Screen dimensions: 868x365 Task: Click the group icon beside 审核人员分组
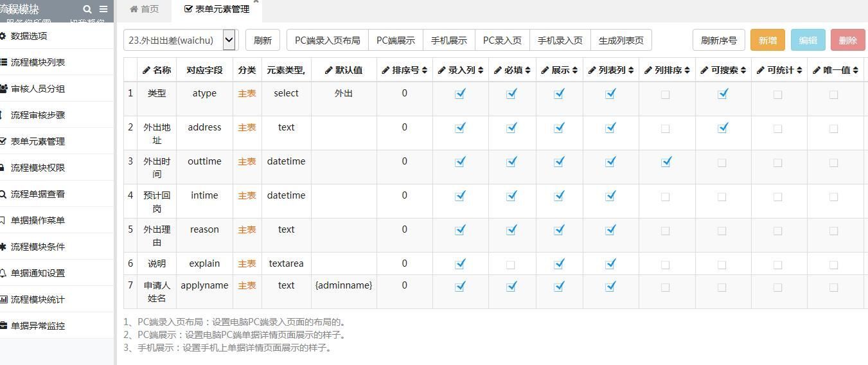(3, 89)
